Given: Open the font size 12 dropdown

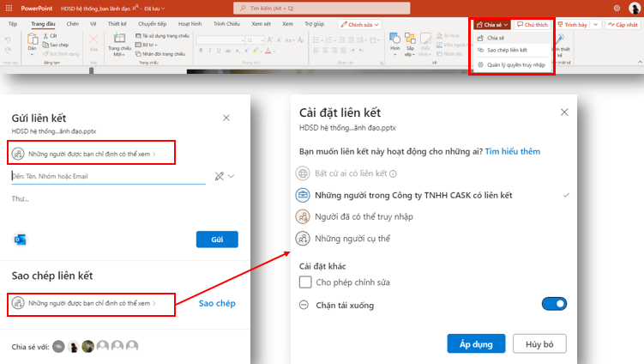Looking at the screenshot, I should click(262, 39).
